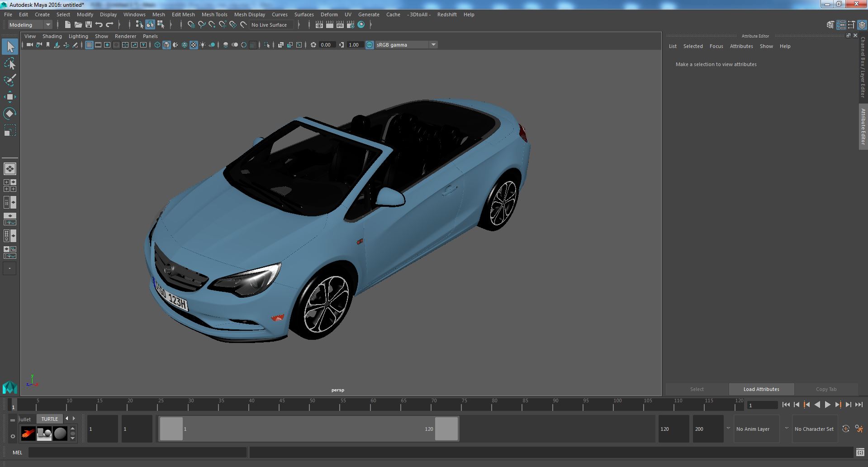Click the MEL command line input
Viewport: 868px width, 467px height.
tap(138, 452)
